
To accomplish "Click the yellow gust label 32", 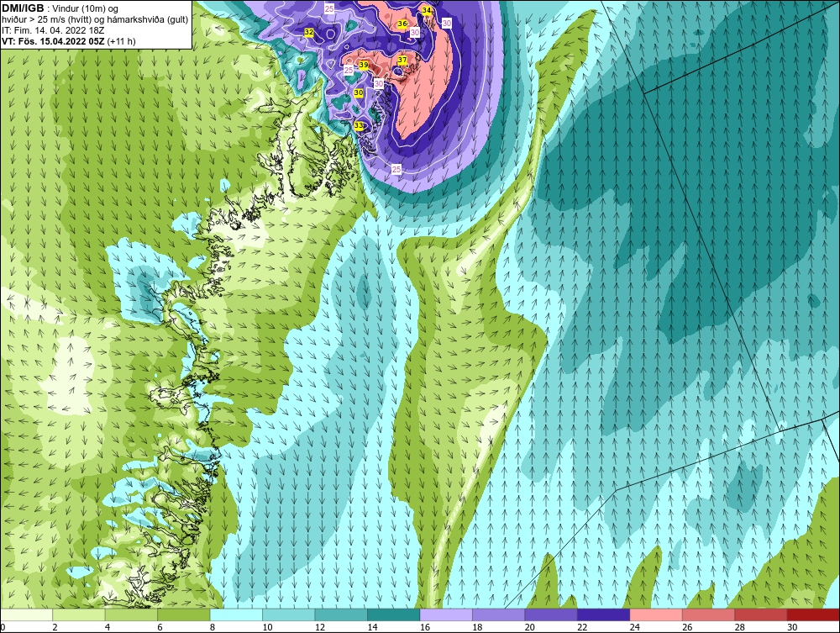I will click(308, 32).
